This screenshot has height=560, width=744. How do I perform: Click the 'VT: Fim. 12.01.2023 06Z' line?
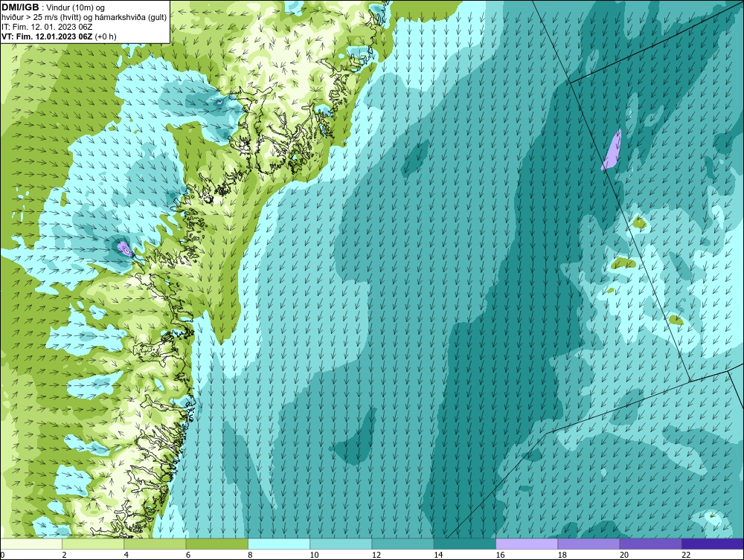pos(48,36)
